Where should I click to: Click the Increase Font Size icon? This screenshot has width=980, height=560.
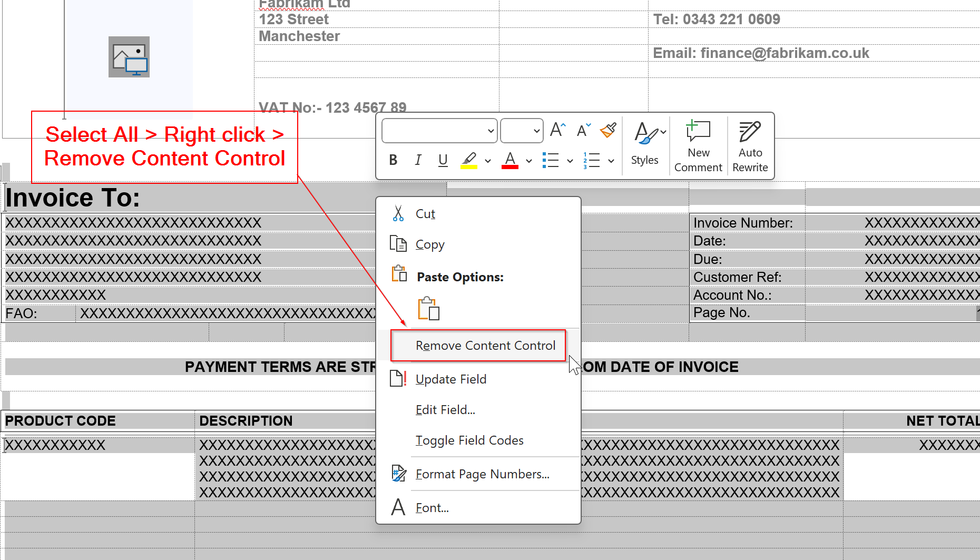click(557, 130)
